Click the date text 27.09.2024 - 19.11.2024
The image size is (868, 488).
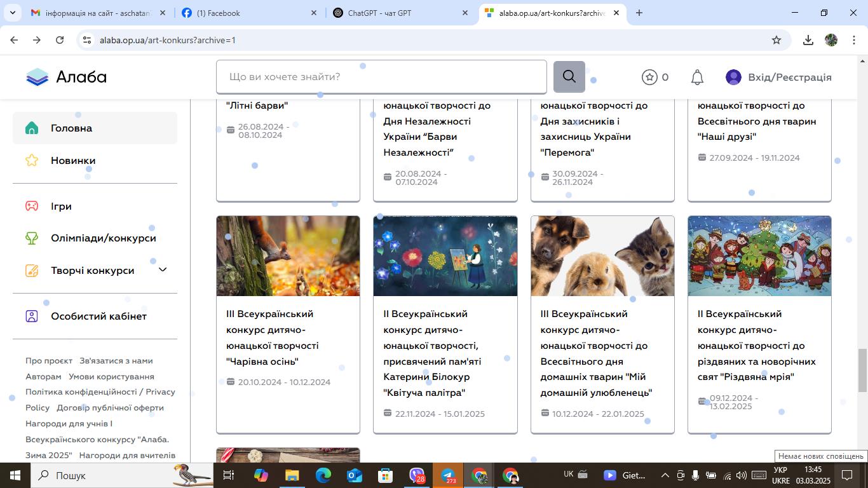coord(754,158)
